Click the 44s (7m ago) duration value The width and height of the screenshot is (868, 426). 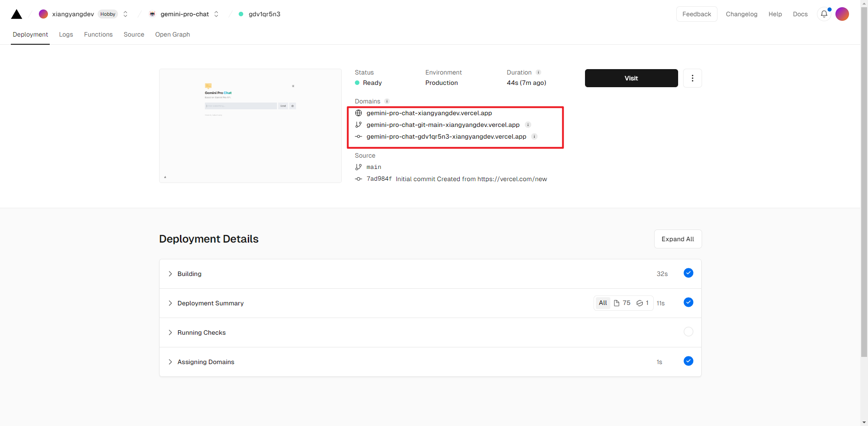coord(526,83)
